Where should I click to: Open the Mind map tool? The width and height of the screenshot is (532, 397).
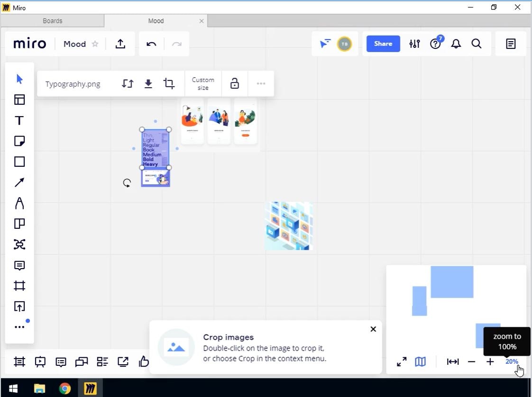[x=19, y=244]
